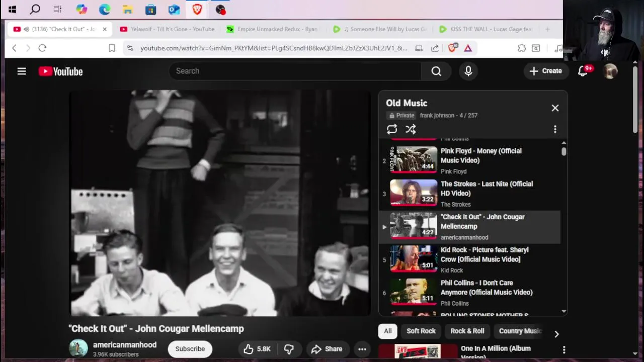644x362 pixels.
Task: Open Brave Rewards triangle icon
Action: [468, 48]
